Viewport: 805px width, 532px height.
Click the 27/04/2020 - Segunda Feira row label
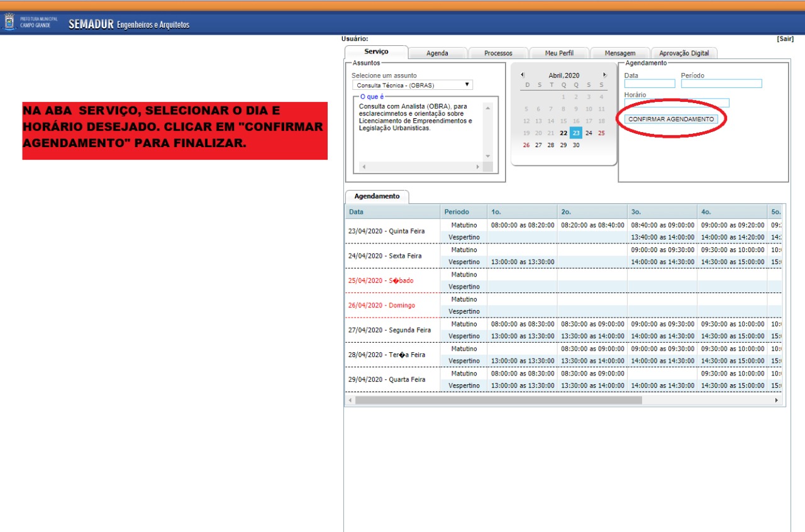tap(389, 330)
